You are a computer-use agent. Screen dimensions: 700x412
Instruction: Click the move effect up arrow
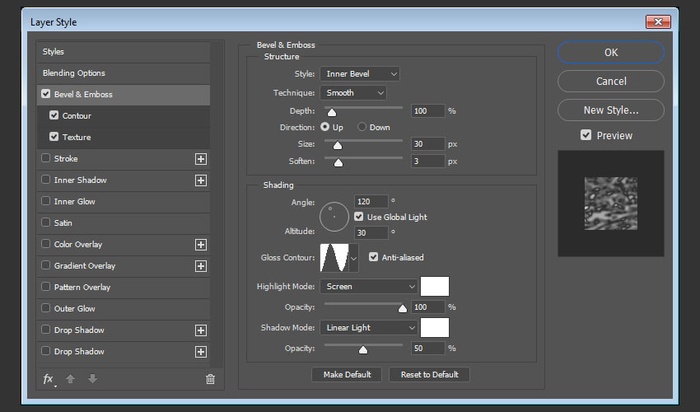point(70,379)
